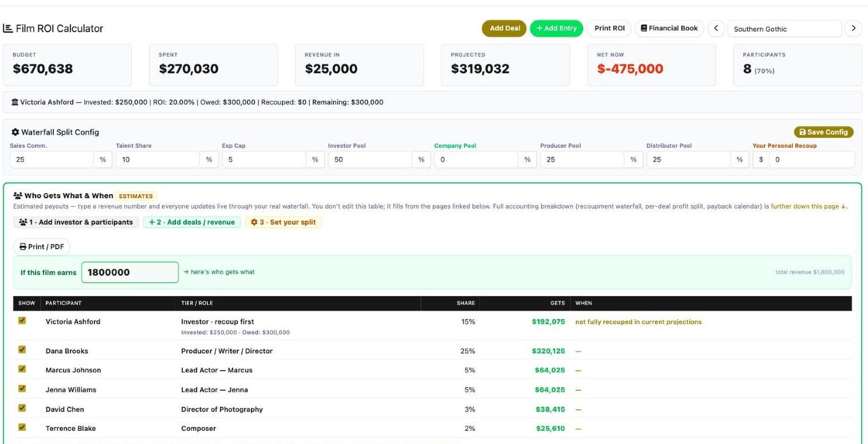Uncheck the Terrence Blake show checkbox
Image resolution: width=868 pixels, height=444 pixels.
(x=22, y=427)
